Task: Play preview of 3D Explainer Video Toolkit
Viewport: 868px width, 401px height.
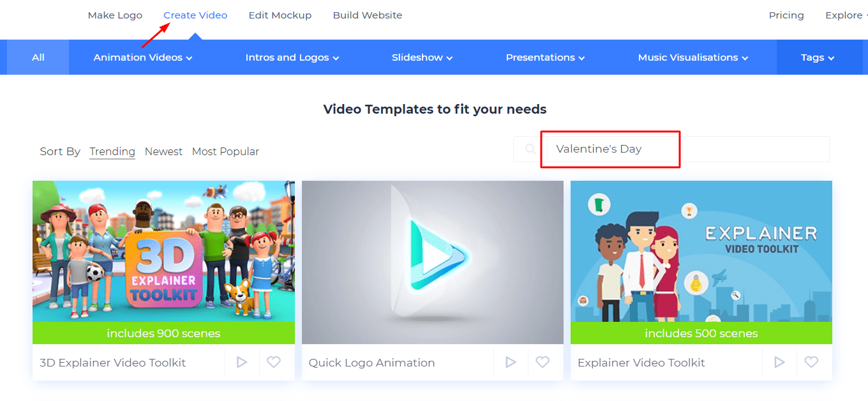Action: pos(242,362)
